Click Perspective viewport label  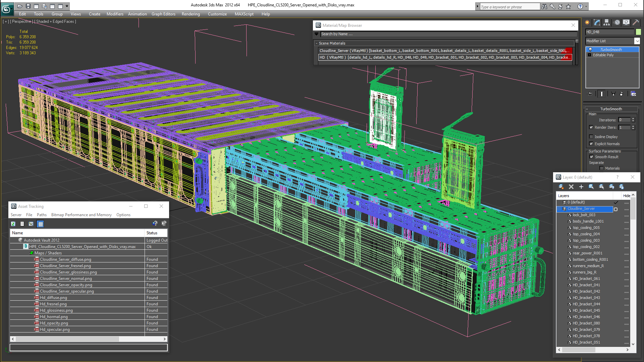[21, 21]
